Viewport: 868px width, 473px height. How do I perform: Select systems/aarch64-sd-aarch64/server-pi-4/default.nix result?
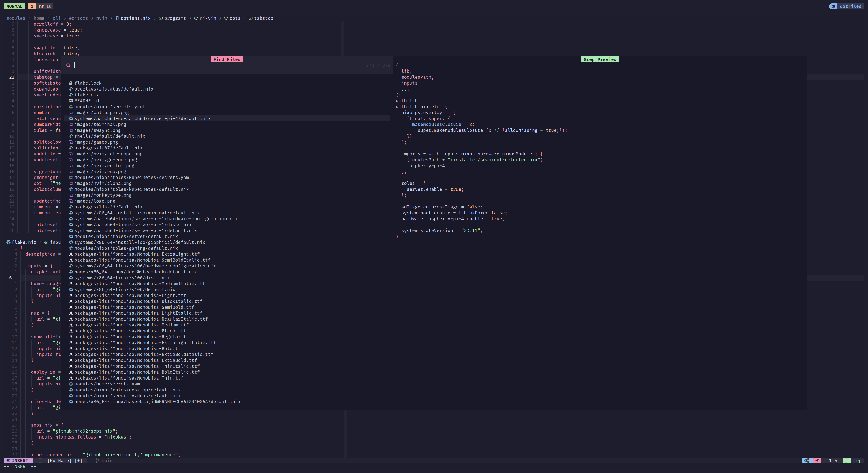[142, 118]
